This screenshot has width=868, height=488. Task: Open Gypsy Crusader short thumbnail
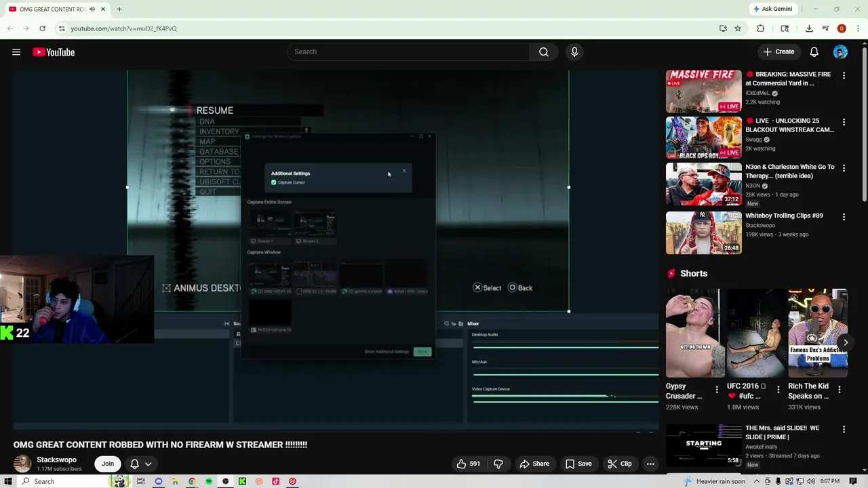[x=695, y=333]
